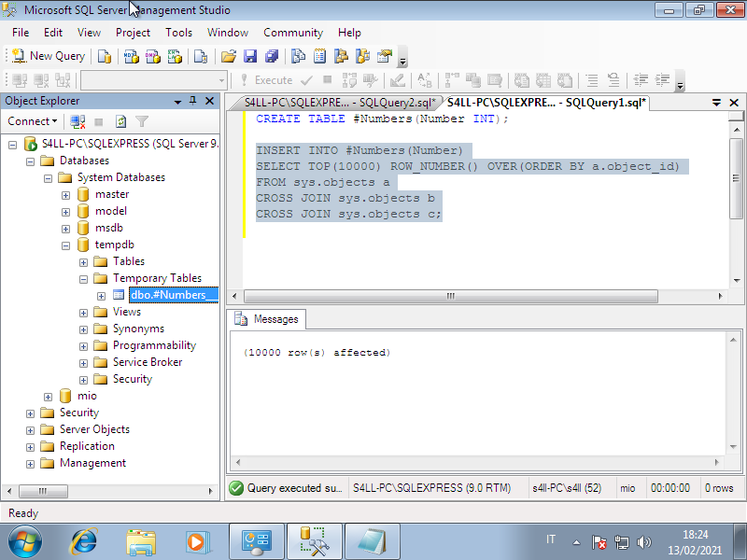The image size is (747, 560).
Task: Click Decrease Indent icon
Action: pos(641,80)
